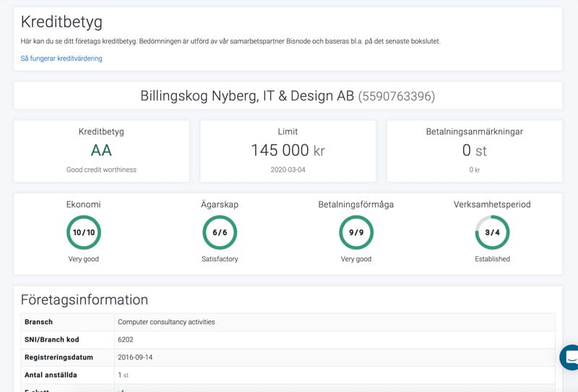
Task: Click the Ekonomi 10/10 score ring
Action: coord(84,232)
